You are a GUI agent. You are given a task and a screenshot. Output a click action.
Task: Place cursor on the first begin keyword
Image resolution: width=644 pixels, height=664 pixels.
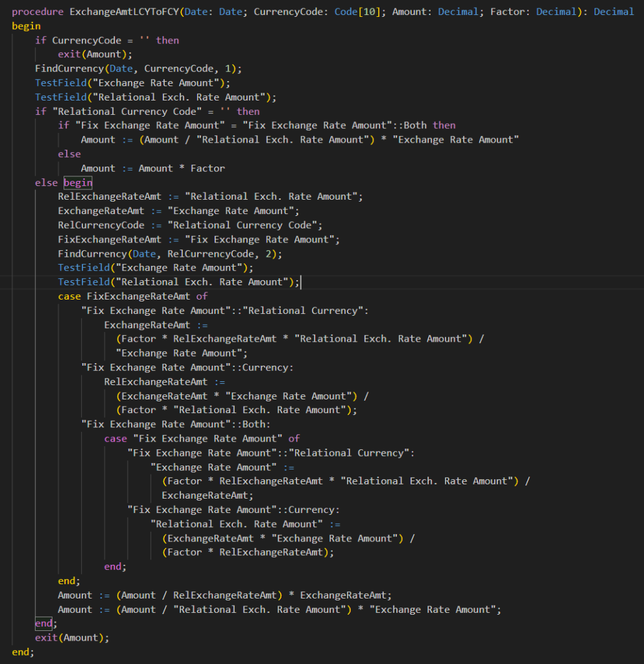26,26
